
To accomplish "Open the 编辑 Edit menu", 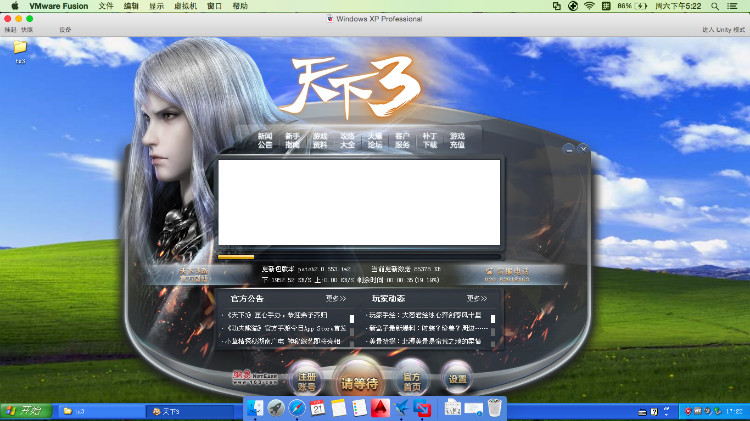I will pyautogui.click(x=131, y=6).
